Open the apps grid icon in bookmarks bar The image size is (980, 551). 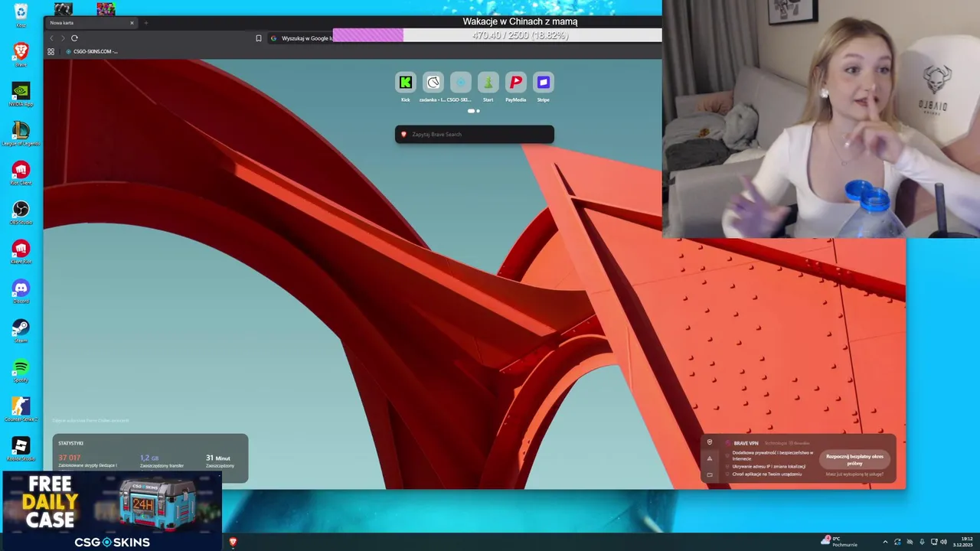(x=51, y=51)
